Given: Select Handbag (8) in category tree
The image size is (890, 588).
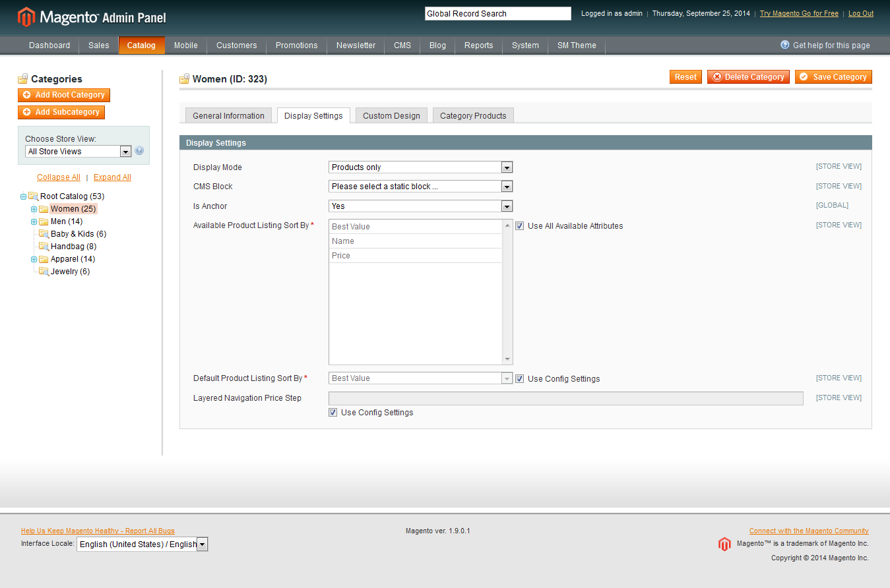Looking at the screenshot, I should [x=73, y=247].
